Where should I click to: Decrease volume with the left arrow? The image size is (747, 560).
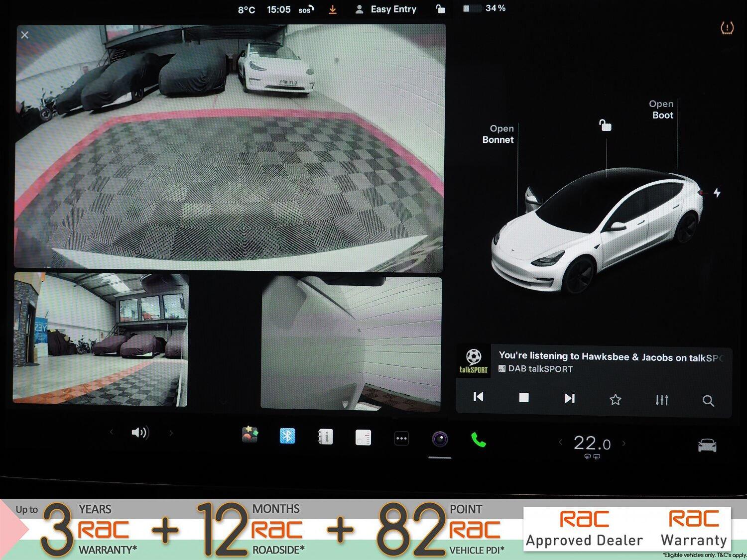tap(112, 432)
